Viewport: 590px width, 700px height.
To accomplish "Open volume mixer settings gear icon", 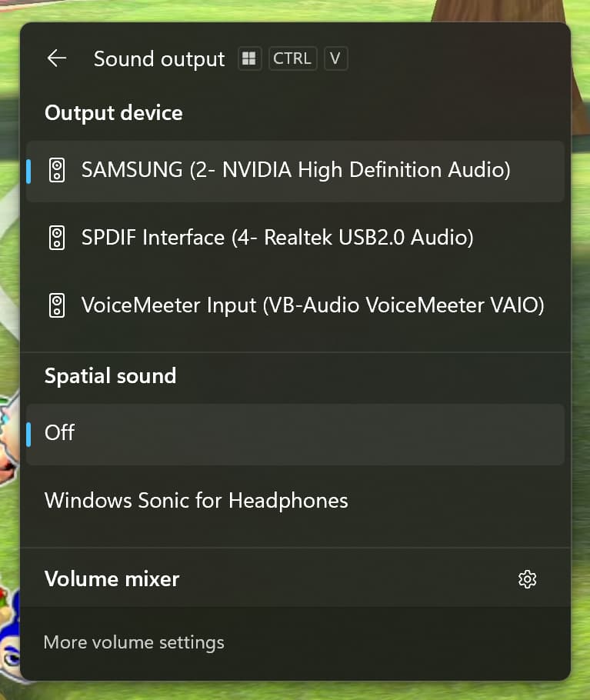I will (527, 579).
